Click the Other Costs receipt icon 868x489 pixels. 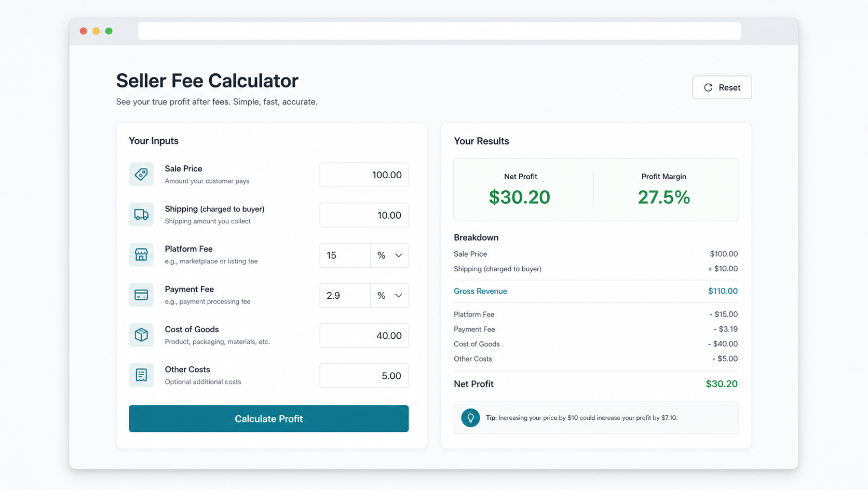pyautogui.click(x=141, y=375)
